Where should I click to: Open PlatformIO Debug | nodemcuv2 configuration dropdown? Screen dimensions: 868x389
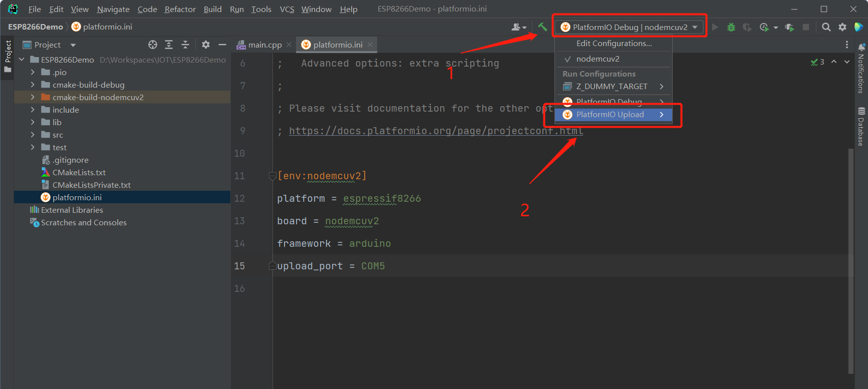630,27
